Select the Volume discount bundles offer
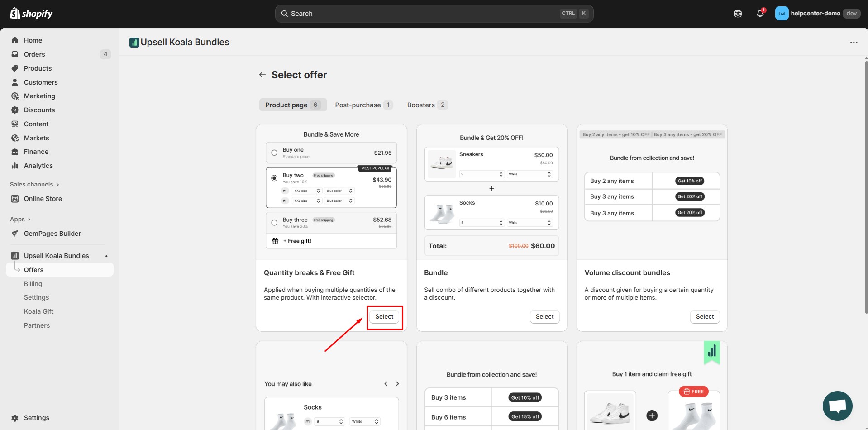The height and width of the screenshot is (430, 868). (705, 317)
